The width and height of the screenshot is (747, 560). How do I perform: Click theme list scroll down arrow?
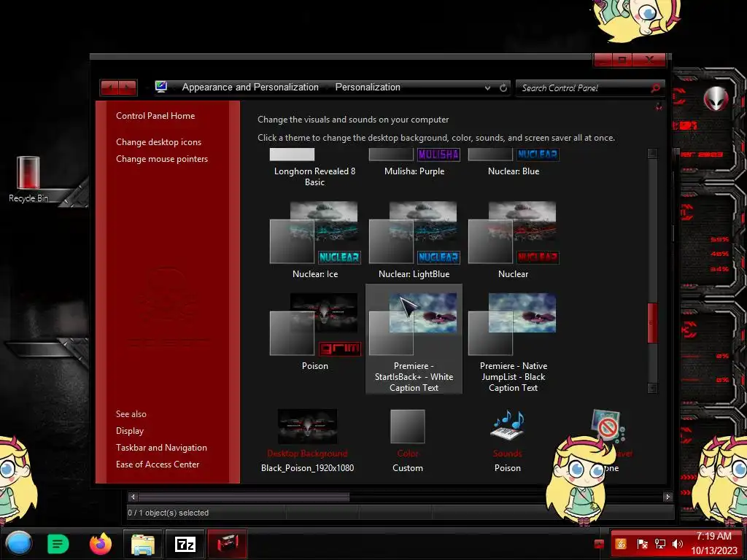pos(652,388)
